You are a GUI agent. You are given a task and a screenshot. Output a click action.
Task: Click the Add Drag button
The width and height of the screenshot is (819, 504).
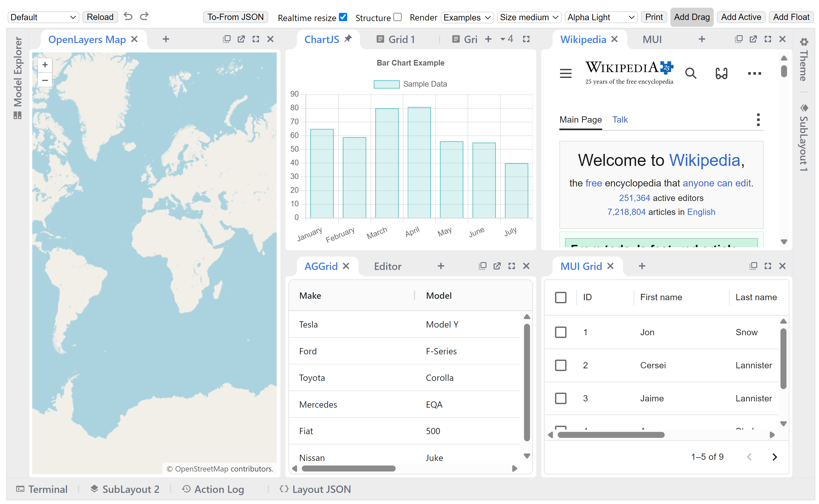pos(691,17)
